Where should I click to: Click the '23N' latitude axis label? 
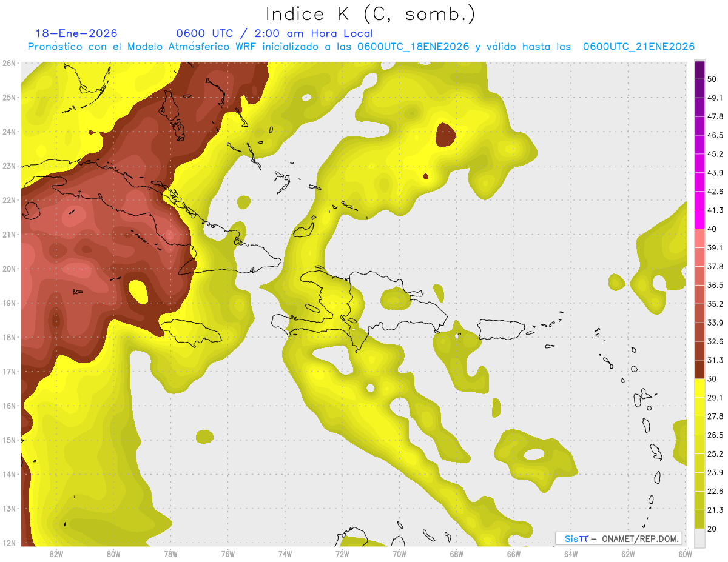click(x=9, y=166)
